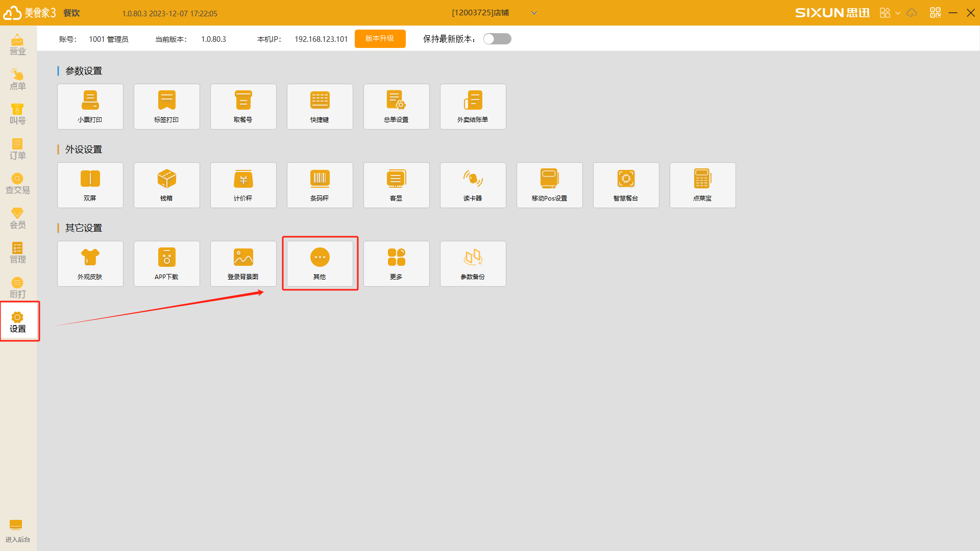Click the 美食家3 logo
This screenshot has height=551, width=980.
point(30,13)
